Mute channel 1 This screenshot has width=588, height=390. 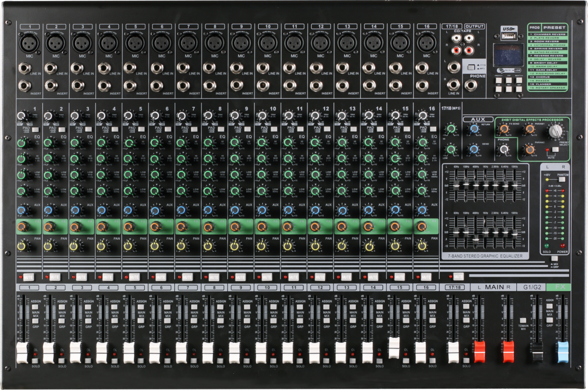[x=28, y=277]
